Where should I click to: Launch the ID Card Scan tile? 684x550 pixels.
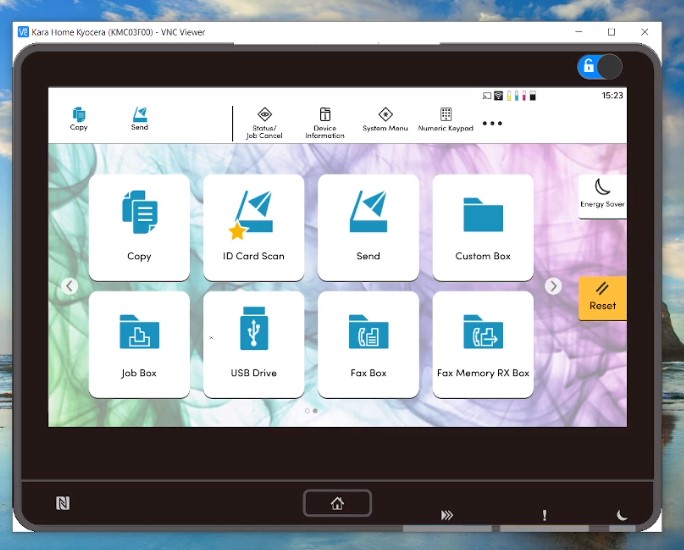click(253, 227)
